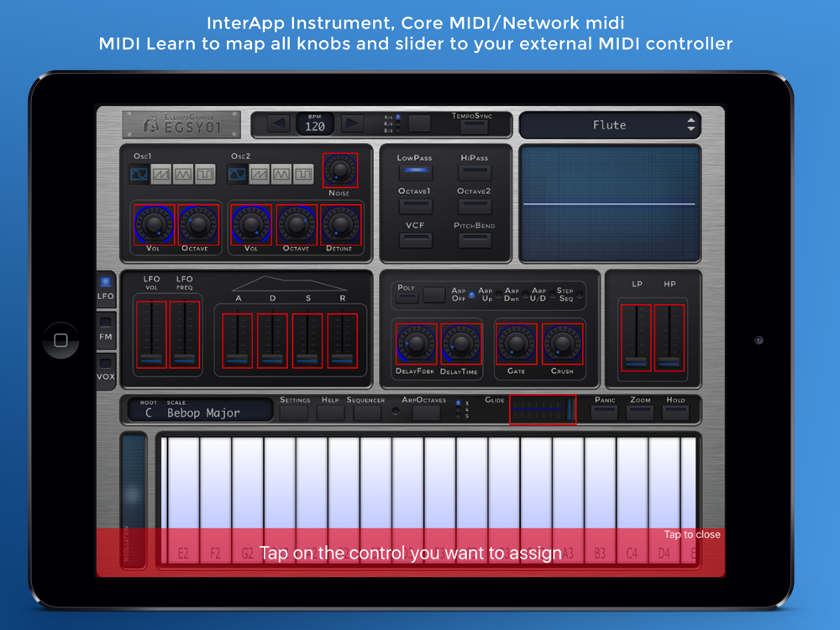840x630 pixels.
Task: Switch to the LFO tab
Action: click(106, 289)
